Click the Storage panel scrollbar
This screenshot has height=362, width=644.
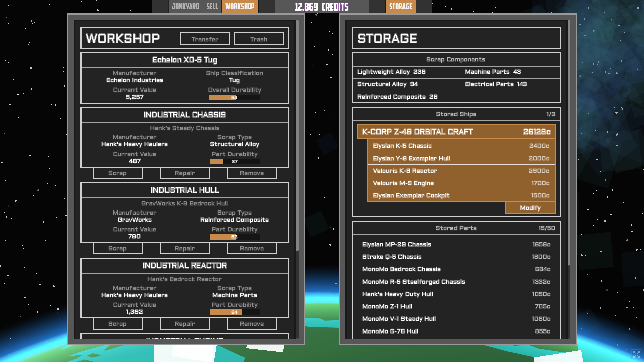569,143
